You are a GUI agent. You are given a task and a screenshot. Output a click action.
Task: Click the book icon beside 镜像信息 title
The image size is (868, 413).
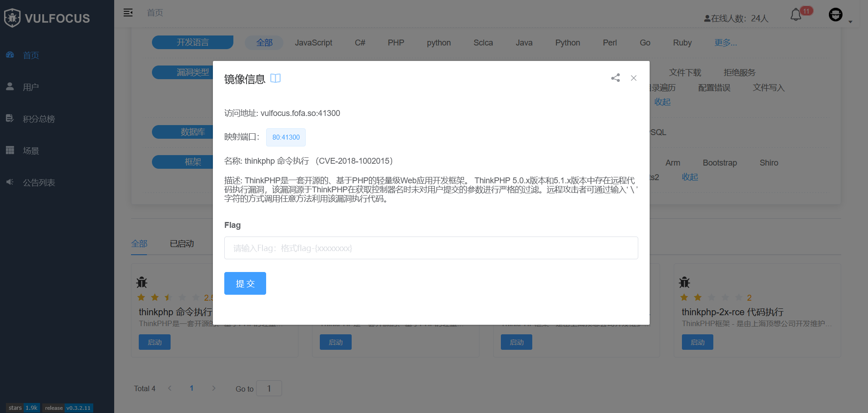click(x=275, y=78)
